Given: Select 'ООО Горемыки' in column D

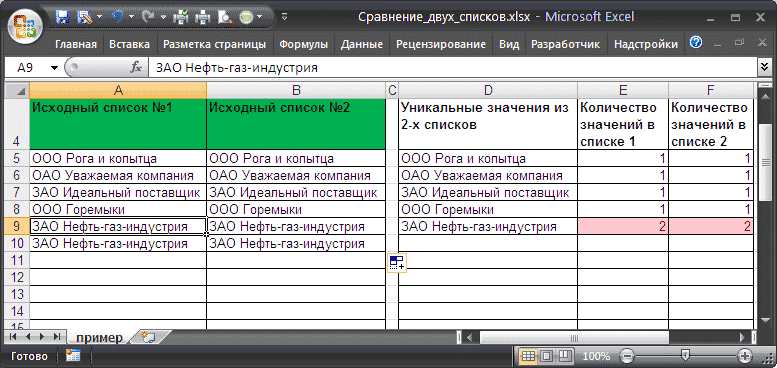Looking at the screenshot, I should tap(488, 209).
